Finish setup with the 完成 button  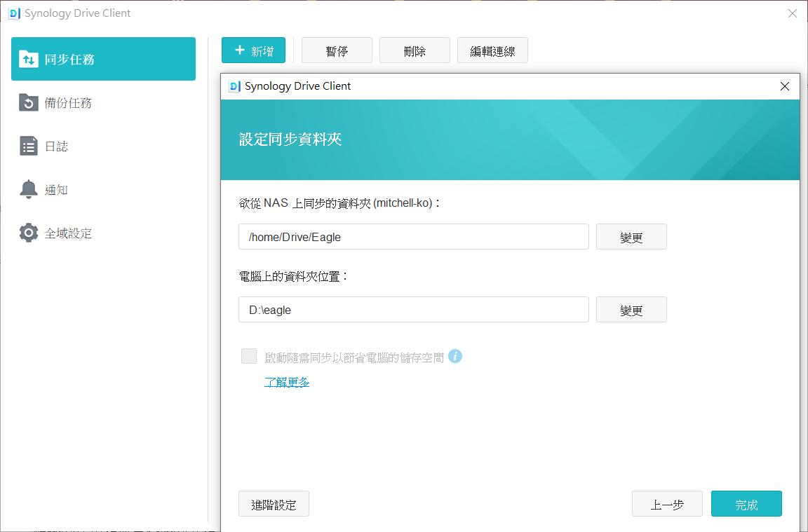[746, 503]
